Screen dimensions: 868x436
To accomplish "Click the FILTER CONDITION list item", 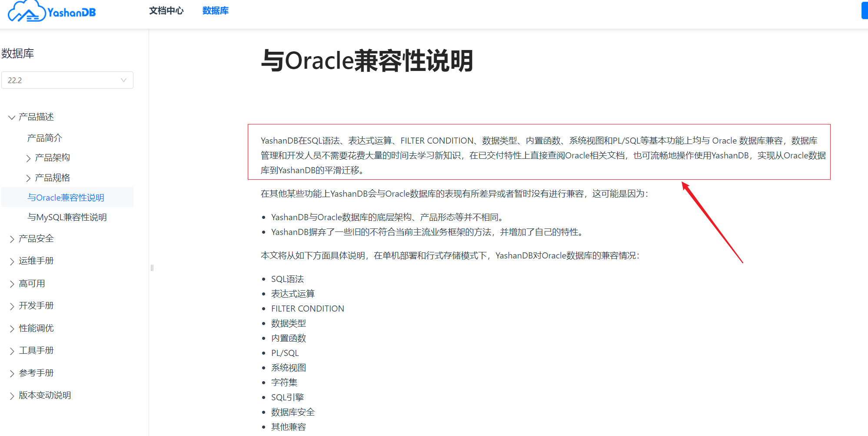I will [308, 309].
